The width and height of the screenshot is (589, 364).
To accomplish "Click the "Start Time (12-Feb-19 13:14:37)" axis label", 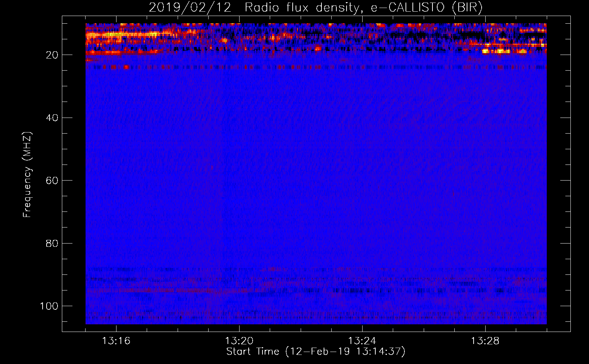I will (316, 352).
